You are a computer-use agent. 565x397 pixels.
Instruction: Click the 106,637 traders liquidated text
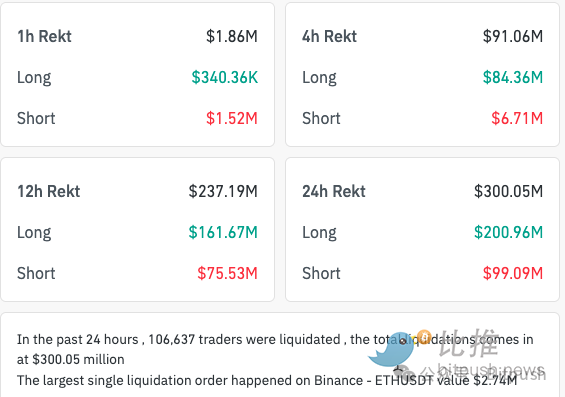(x=244, y=339)
